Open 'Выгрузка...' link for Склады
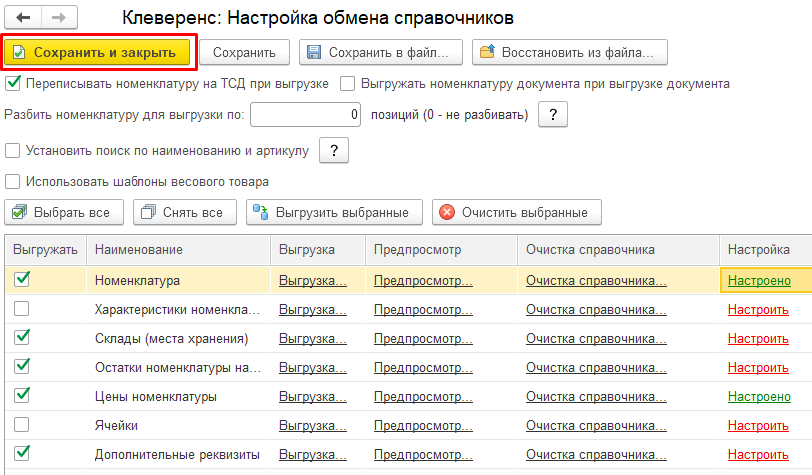Viewport: 812px width, 475px height. click(313, 339)
